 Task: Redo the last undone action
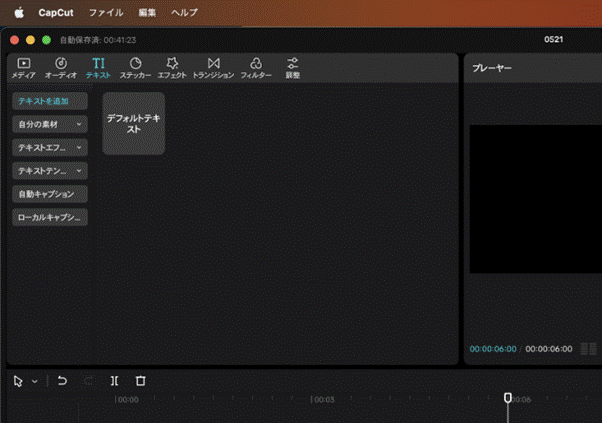[x=88, y=381]
